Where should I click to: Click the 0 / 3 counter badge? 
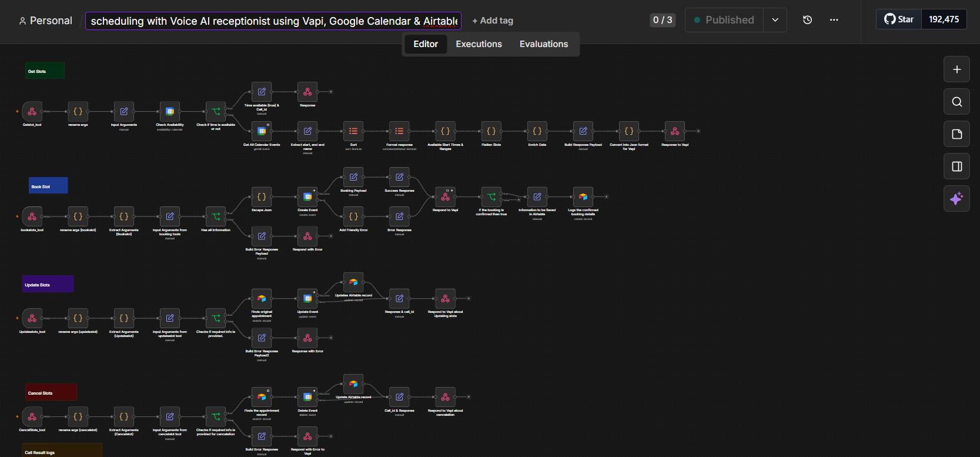[663, 20]
